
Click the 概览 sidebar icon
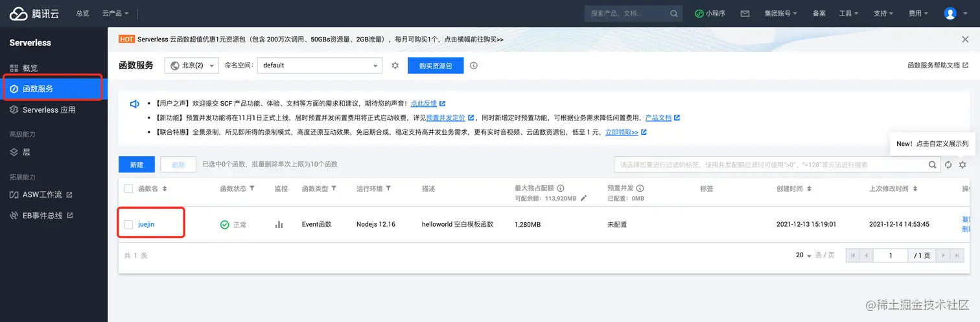tap(14, 68)
